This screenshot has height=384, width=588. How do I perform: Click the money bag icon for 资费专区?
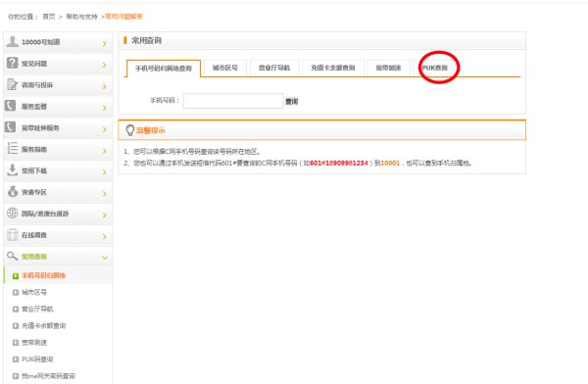(x=13, y=192)
